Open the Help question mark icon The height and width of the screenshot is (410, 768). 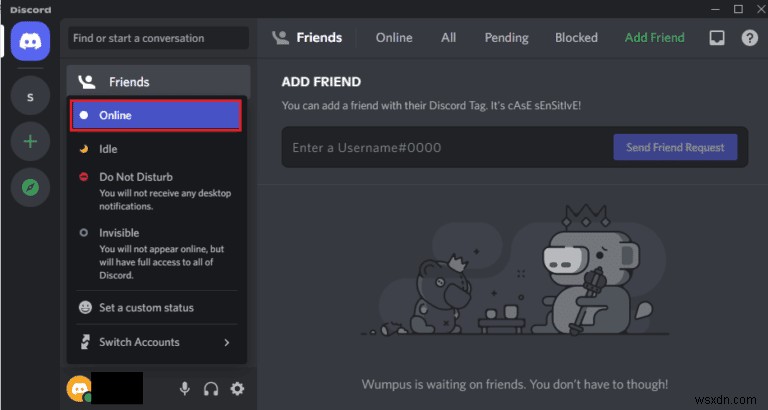click(749, 38)
